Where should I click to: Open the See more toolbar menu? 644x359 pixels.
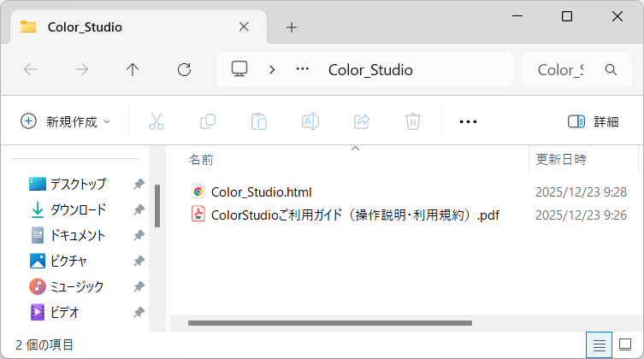[x=468, y=121]
